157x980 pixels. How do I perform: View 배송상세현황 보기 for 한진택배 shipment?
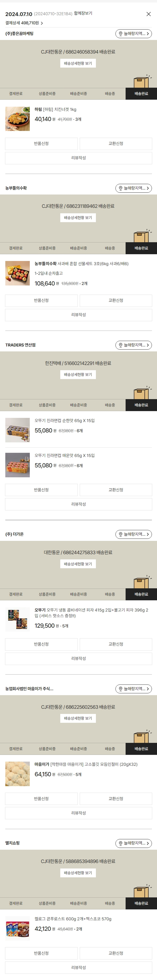click(x=78, y=375)
